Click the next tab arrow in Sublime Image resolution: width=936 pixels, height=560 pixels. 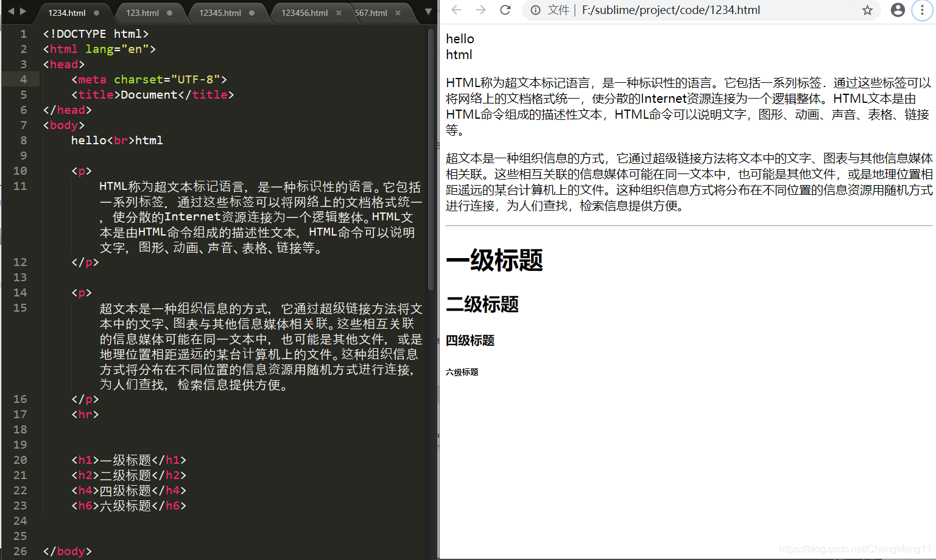23,11
